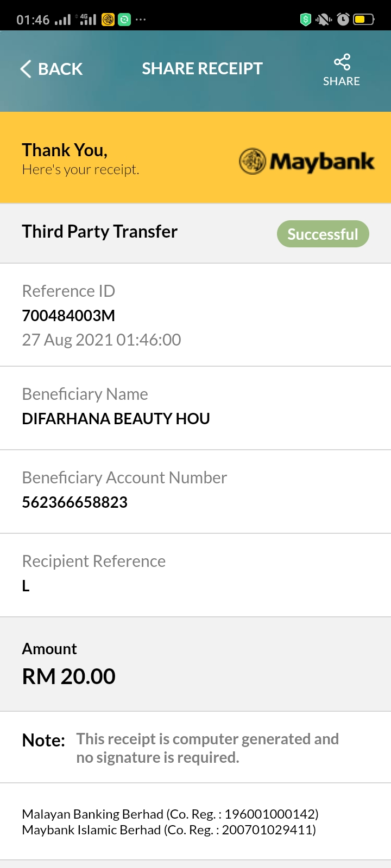Tap the signal strength bars
This screenshot has height=868, width=391.
coord(63,20)
